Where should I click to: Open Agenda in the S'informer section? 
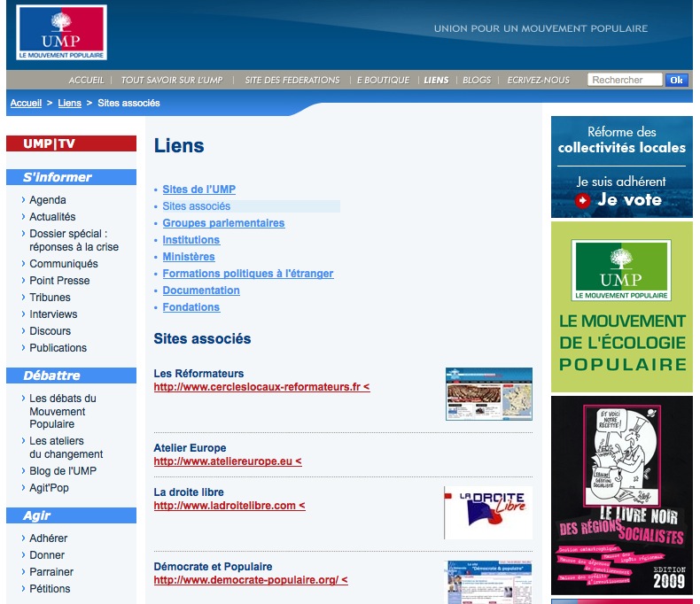[x=48, y=200]
